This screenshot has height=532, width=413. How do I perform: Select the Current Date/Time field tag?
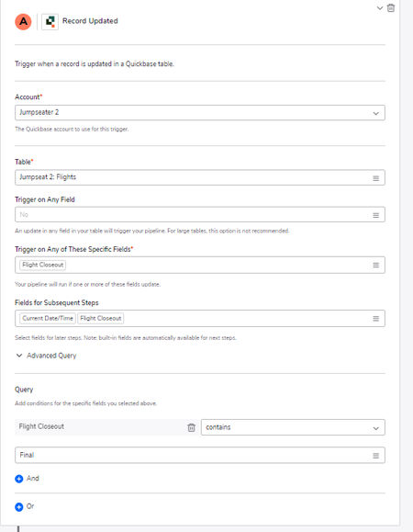click(x=48, y=318)
